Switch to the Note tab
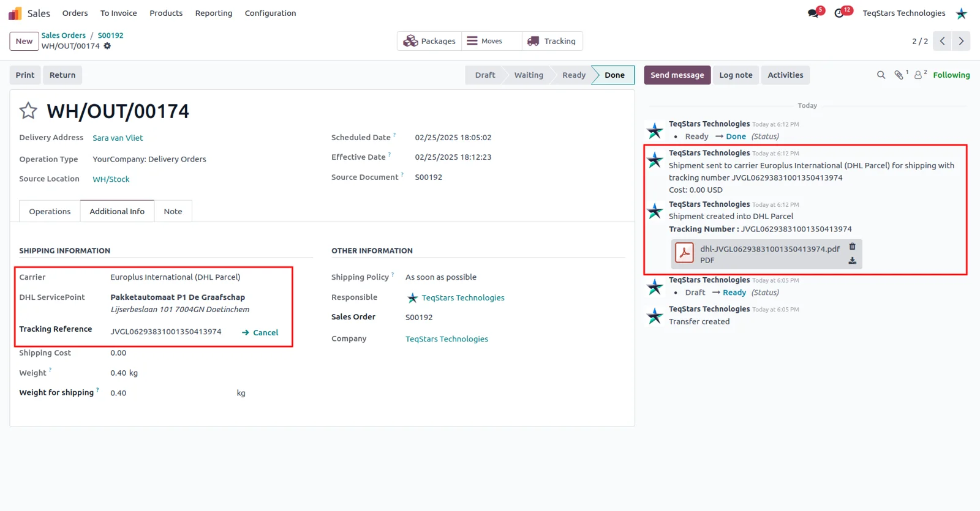The width and height of the screenshot is (980, 511). click(173, 211)
